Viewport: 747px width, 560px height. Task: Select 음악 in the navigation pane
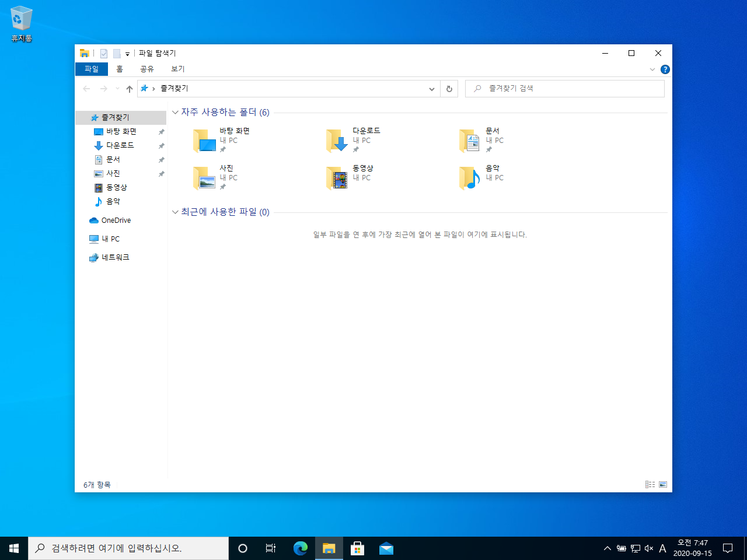pyautogui.click(x=121, y=201)
